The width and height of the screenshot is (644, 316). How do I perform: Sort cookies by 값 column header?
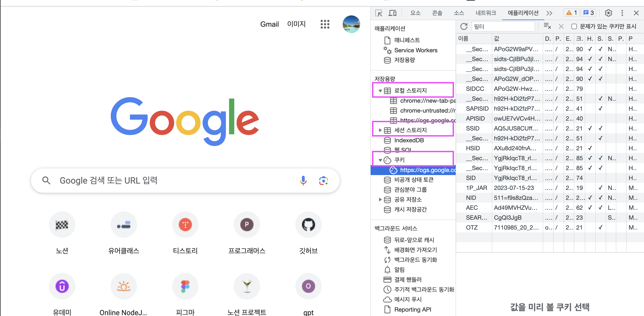tap(517, 39)
